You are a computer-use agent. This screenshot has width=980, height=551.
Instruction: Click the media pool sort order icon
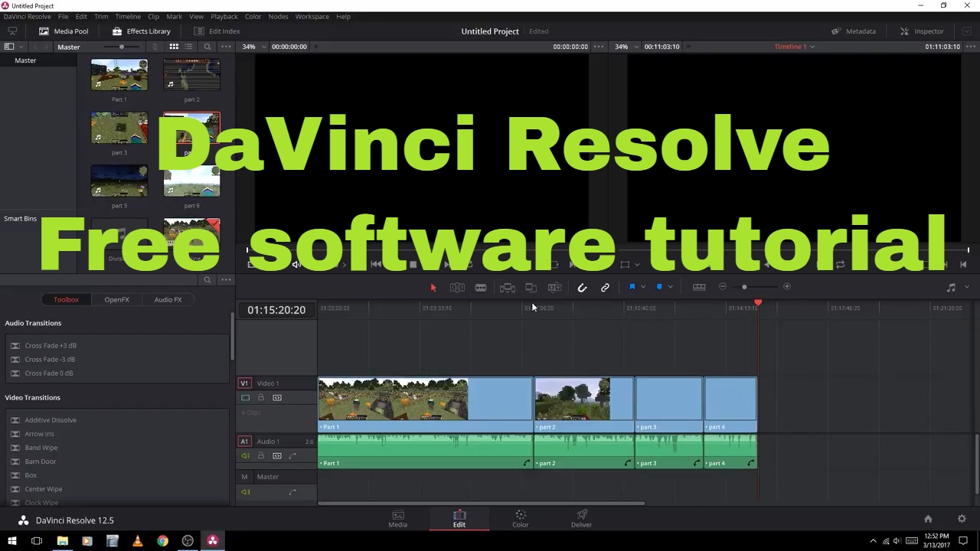[x=155, y=47]
